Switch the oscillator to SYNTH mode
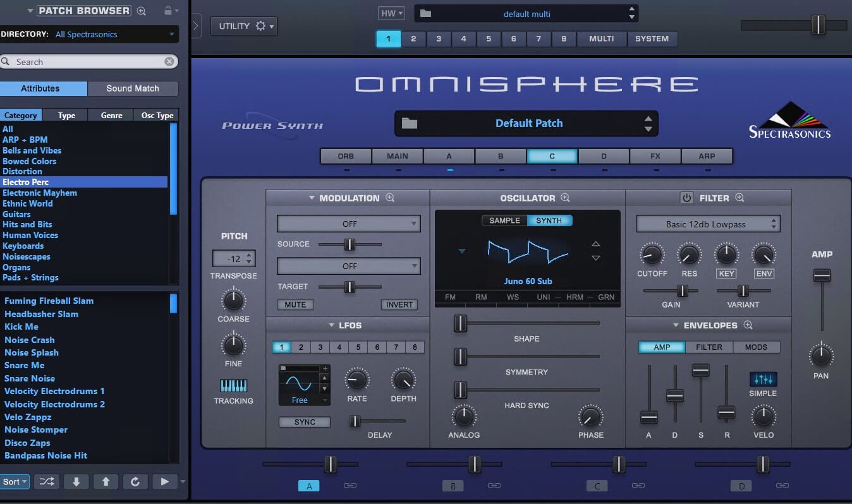 coord(549,220)
